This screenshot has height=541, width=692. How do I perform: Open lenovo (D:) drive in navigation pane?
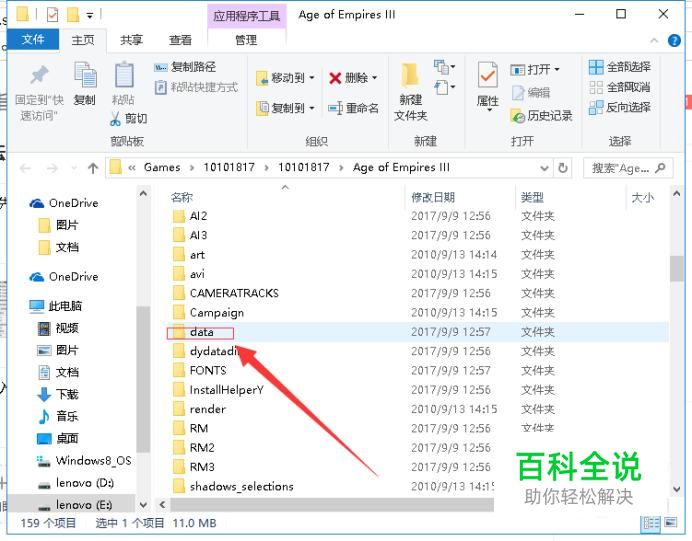pos(75,483)
